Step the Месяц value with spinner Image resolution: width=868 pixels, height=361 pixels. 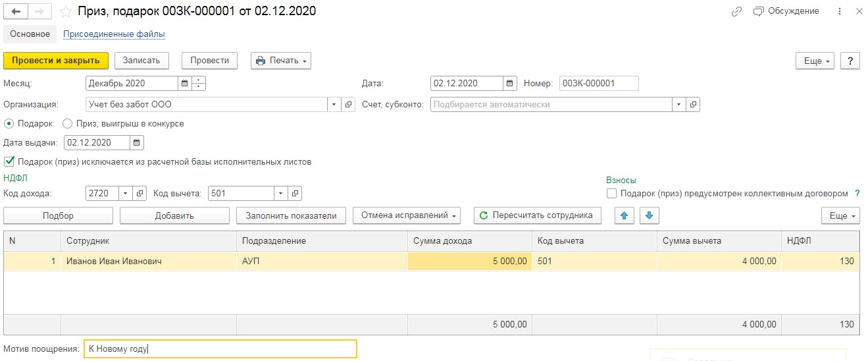click(x=199, y=84)
